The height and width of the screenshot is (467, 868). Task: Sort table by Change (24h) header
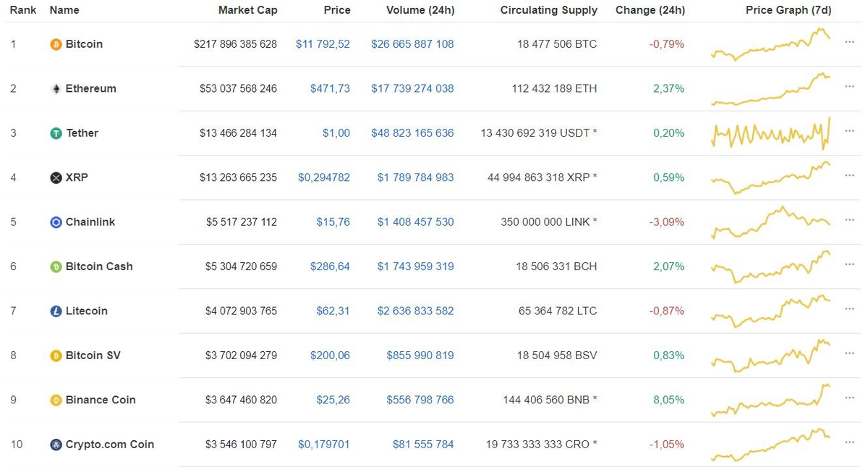point(650,10)
